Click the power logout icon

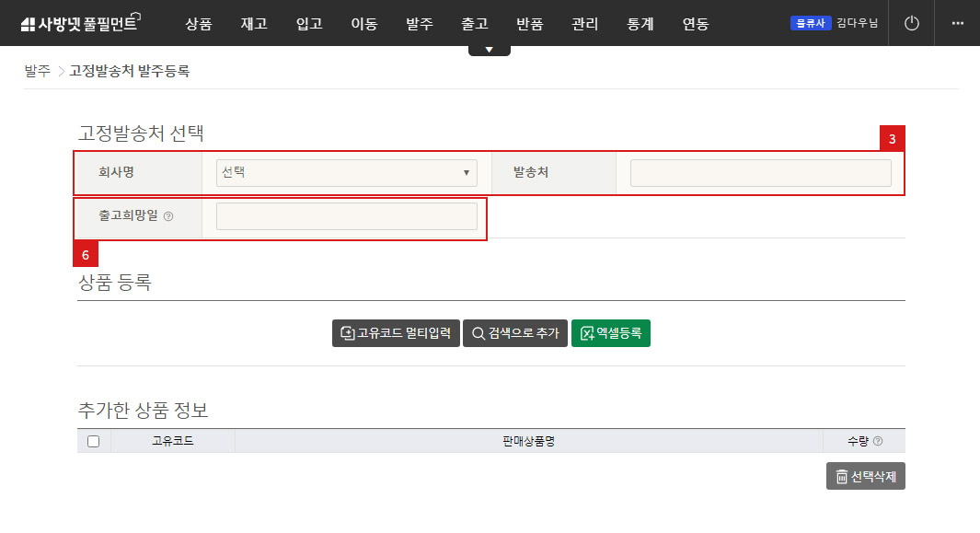coord(911,23)
